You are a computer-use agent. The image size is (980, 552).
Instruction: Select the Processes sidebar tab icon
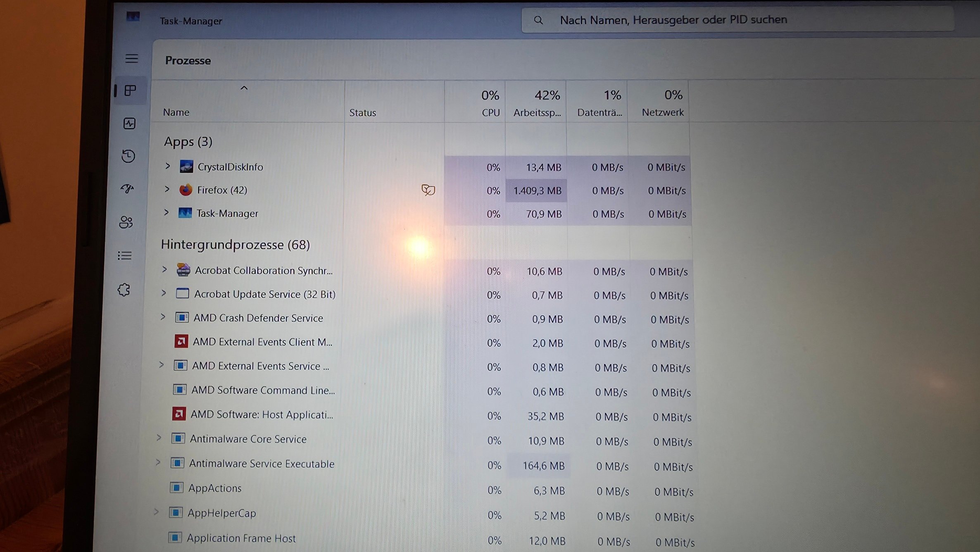click(130, 90)
